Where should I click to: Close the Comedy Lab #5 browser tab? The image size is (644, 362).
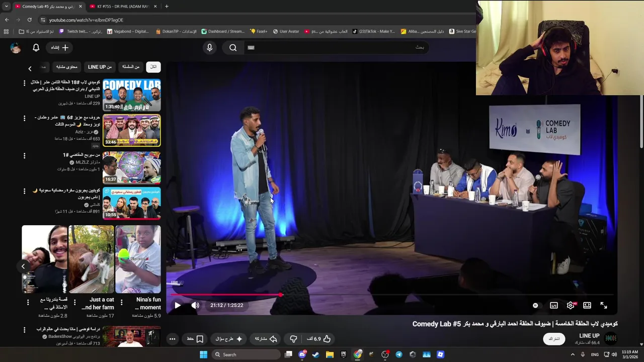point(80,7)
